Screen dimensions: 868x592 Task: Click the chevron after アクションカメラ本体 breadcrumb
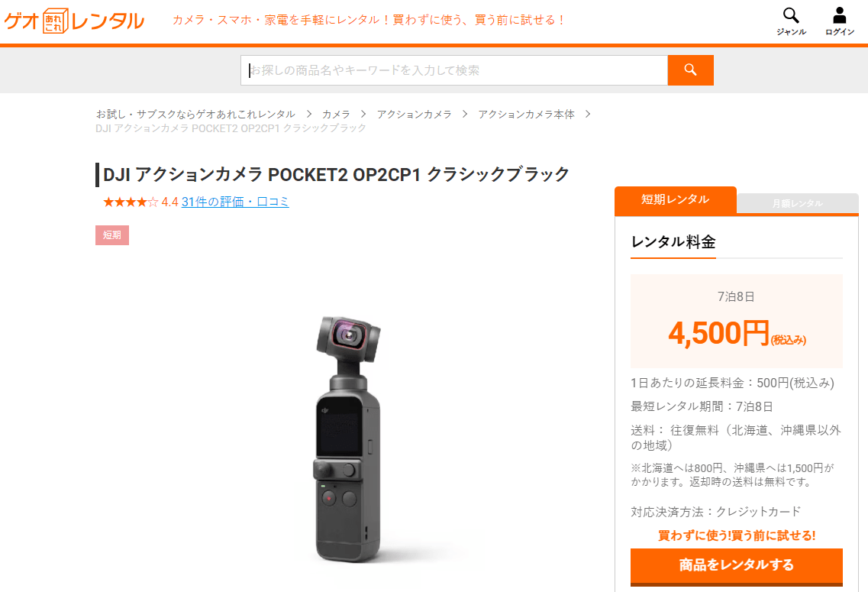click(588, 114)
